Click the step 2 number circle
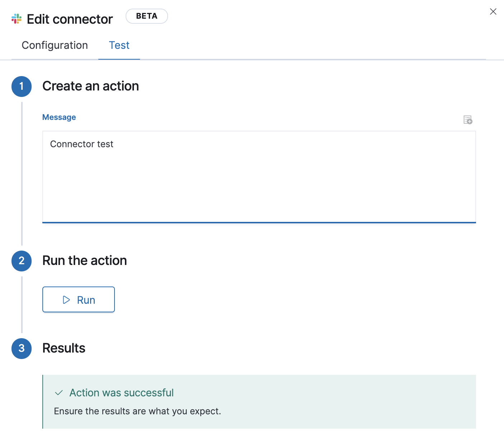The image size is (504, 438). point(22,261)
